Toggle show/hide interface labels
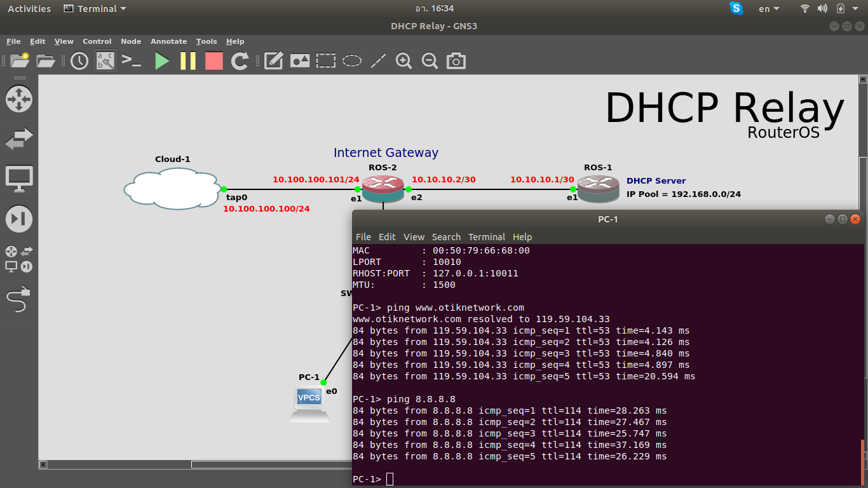Viewport: 868px width, 488px height. pos(105,60)
